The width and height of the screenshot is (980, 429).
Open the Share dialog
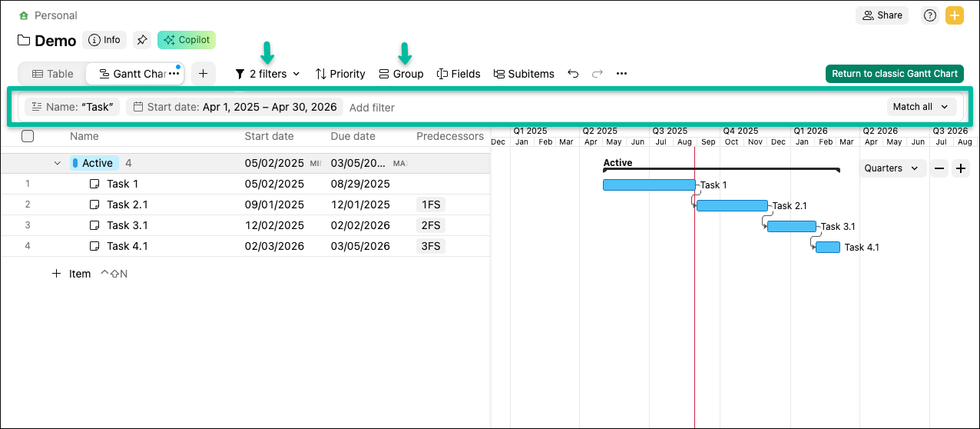point(882,15)
